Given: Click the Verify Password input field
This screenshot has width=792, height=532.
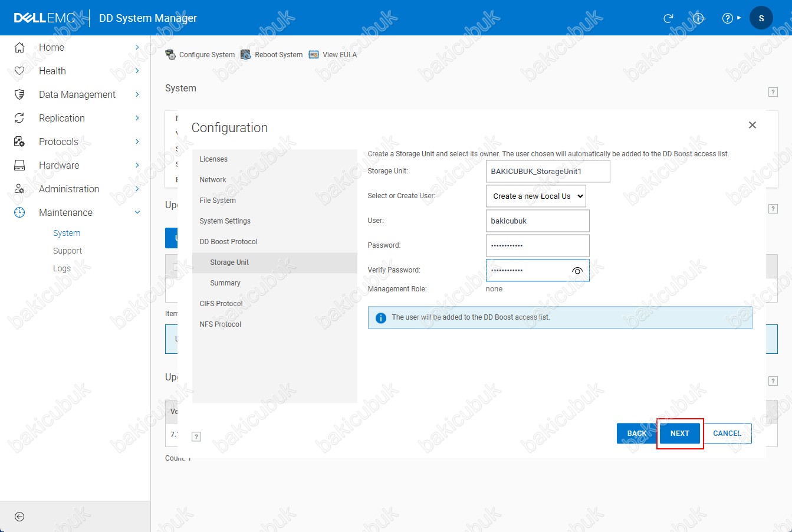Looking at the screenshot, I should tap(537, 271).
